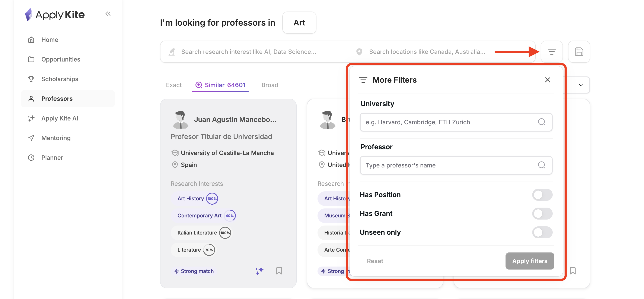
Task: Switch to the Exact tab
Action: pyautogui.click(x=174, y=85)
